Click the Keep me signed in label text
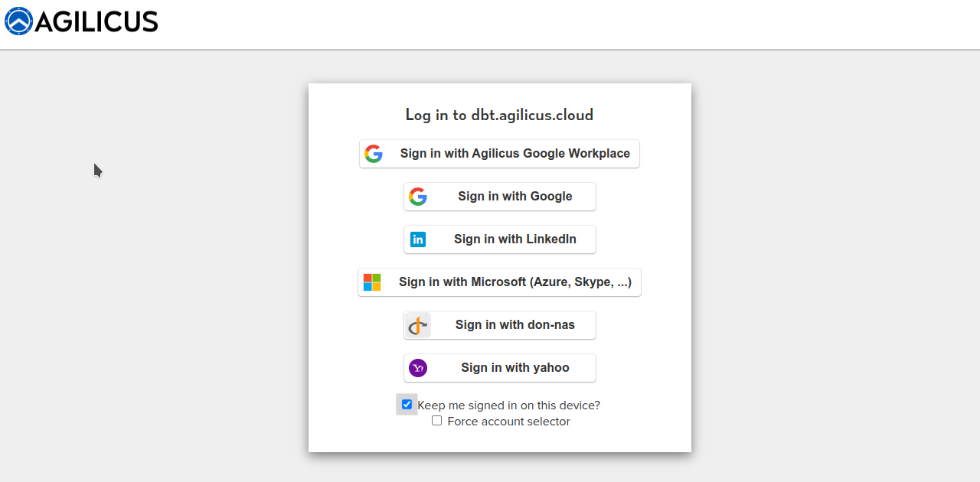The image size is (980, 482). pos(508,405)
